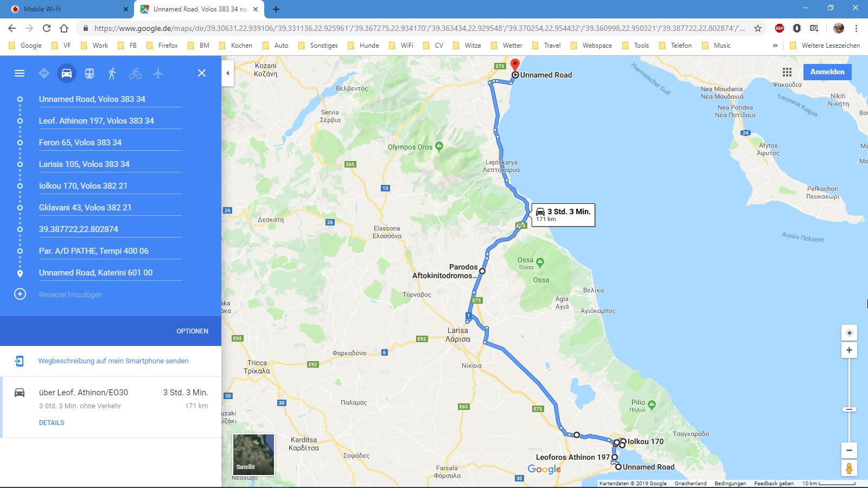Edit waypoint Gklavani 43, Volos
Image resolution: width=868 pixels, height=488 pixels.
pos(110,207)
